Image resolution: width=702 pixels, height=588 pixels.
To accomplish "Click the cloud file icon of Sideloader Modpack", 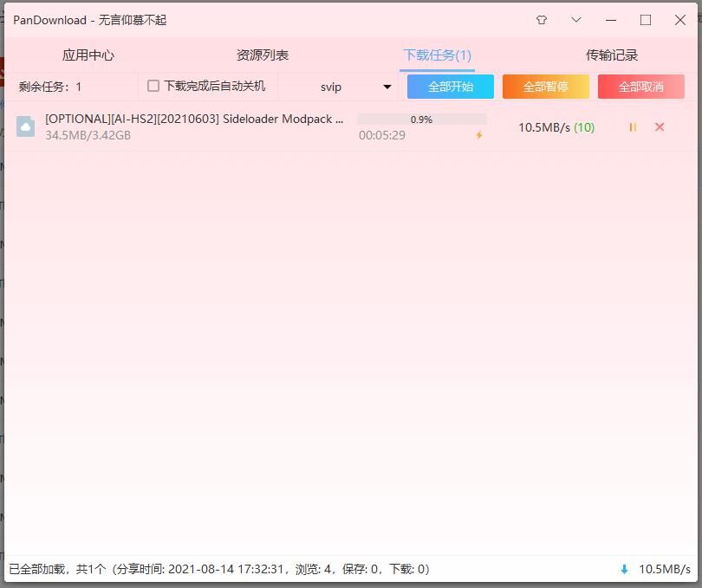I will click(x=25, y=126).
